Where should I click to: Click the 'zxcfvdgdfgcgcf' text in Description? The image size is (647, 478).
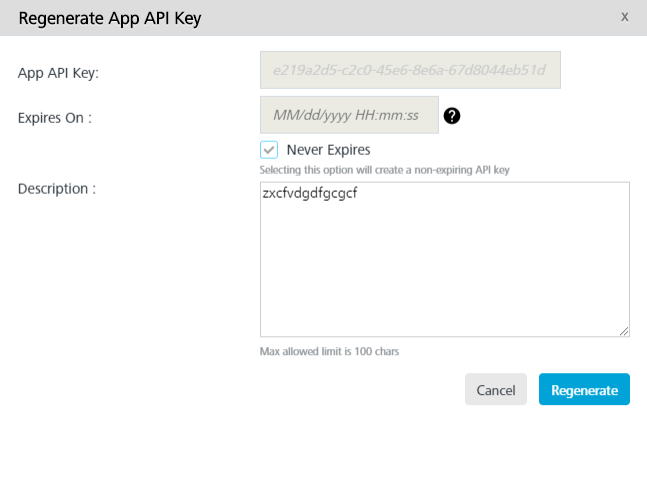(x=310, y=193)
